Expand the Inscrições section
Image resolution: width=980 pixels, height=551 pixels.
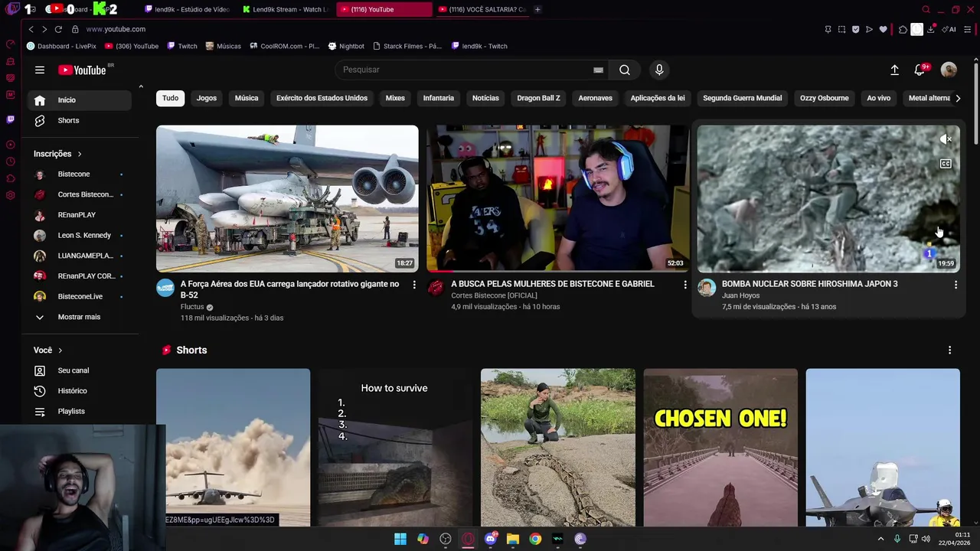(57, 154)
